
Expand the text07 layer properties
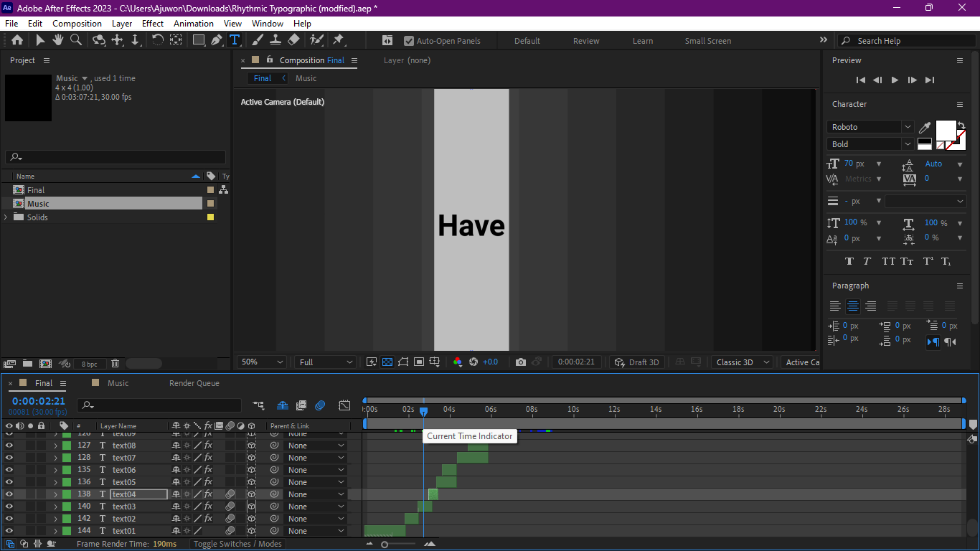pyautogui.click(x=55, y=458)
